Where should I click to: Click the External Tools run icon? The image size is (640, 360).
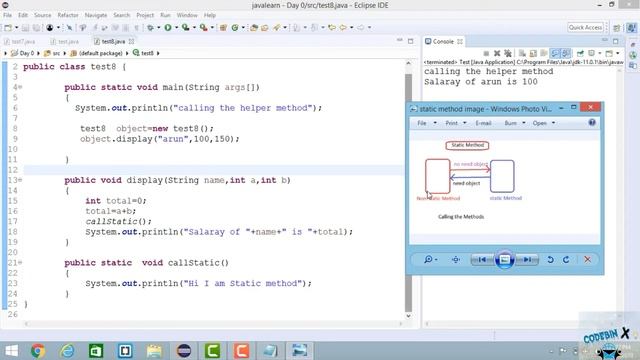click(203, 27)
